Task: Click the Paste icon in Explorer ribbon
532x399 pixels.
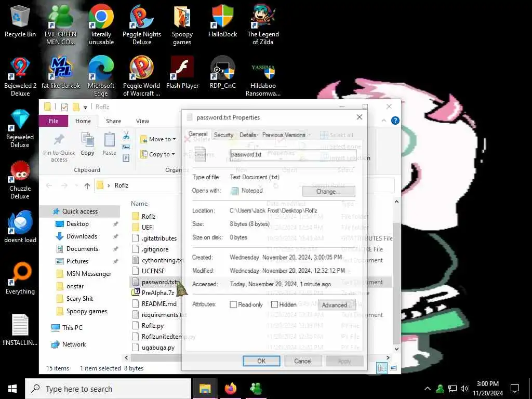Action: (x=109, y=144)
